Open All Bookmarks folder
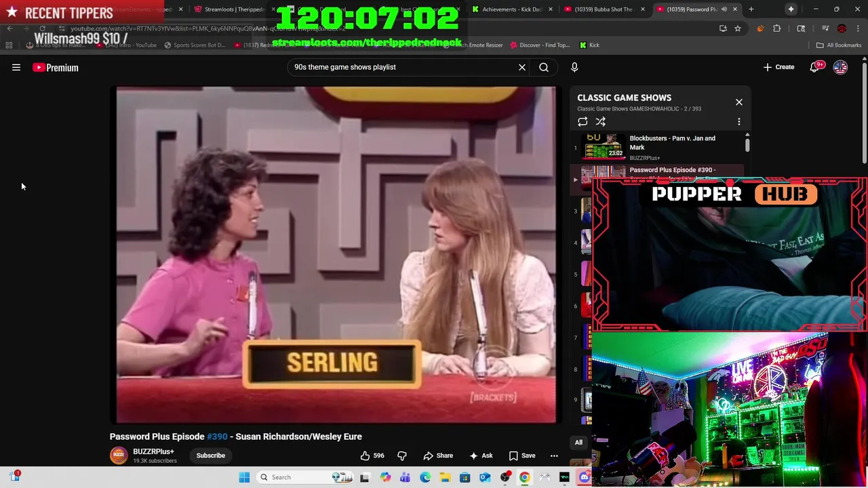The width and height of the screenshot is (868, 488). pos(839,45)
